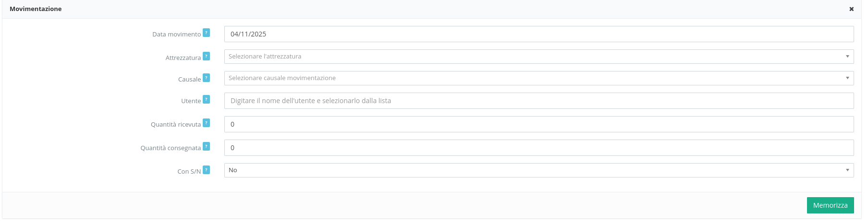Focus the Utente name input field
The image size is (868, 224).
tap(538, 101)
